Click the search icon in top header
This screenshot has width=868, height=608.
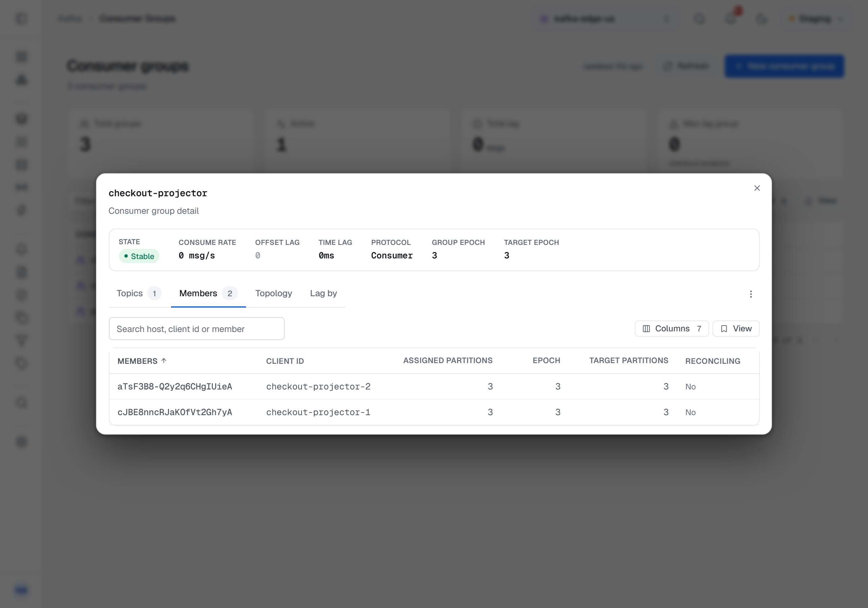click(x=699, y=19)
